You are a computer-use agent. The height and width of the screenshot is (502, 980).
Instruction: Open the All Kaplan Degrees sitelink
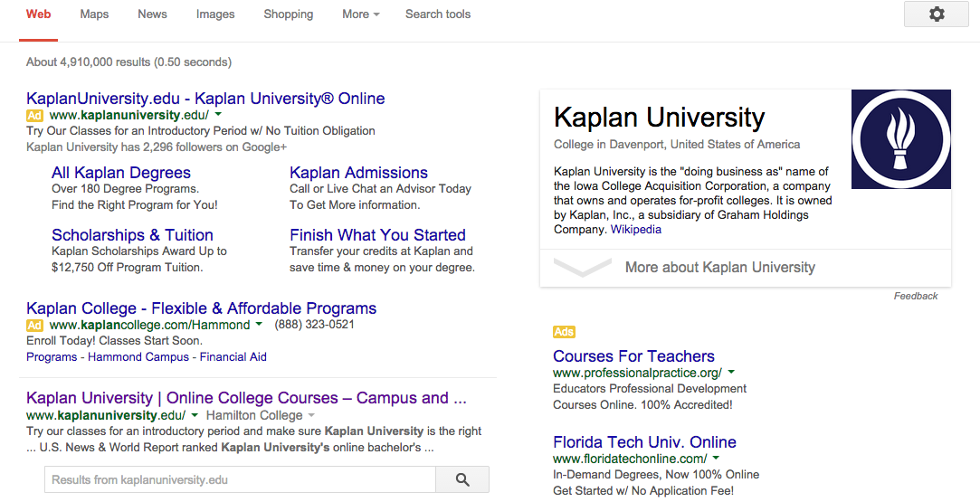(x=121, y=173)
